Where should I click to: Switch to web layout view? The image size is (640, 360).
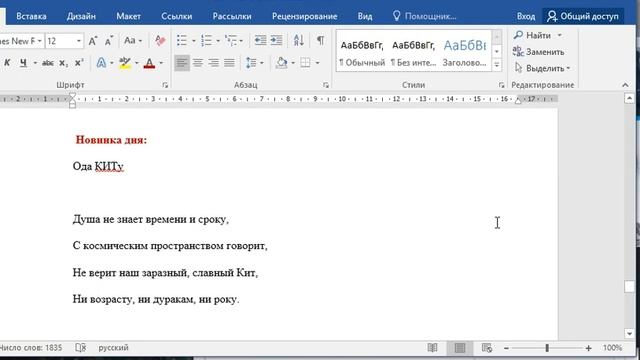tap(487, 348)
